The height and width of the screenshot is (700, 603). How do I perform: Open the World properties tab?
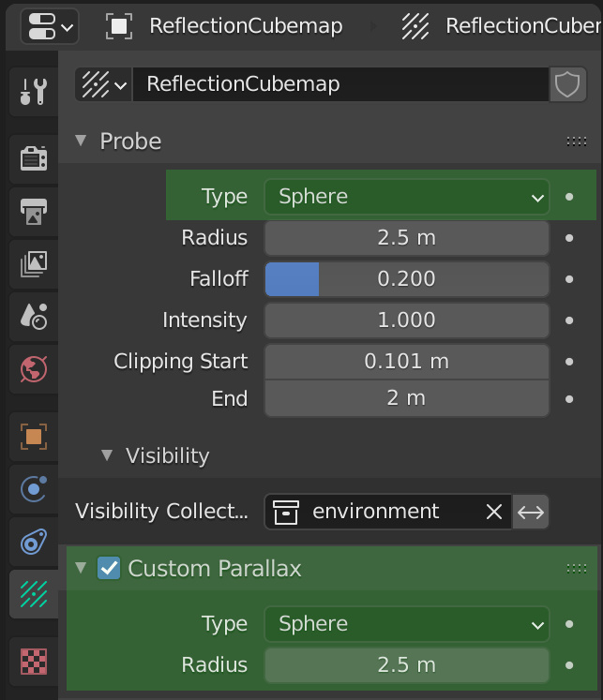pyautogui.click(x=34, y=369)
